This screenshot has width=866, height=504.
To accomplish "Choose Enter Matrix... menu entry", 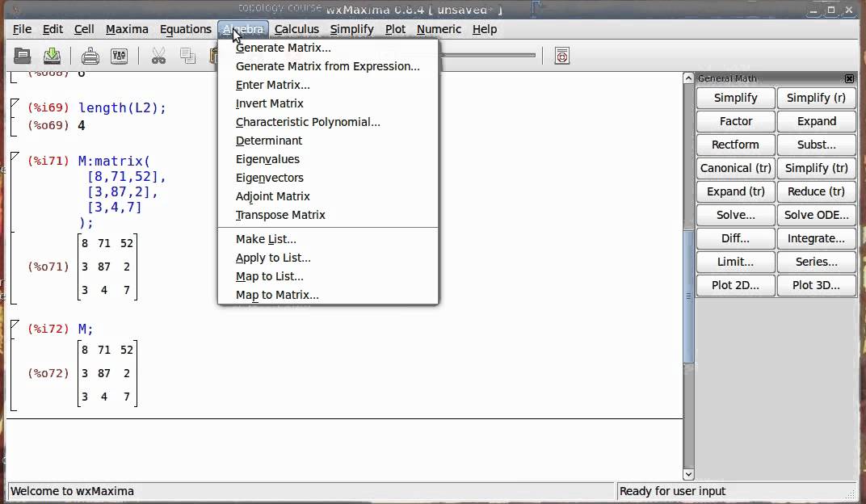I will point(328,85).
